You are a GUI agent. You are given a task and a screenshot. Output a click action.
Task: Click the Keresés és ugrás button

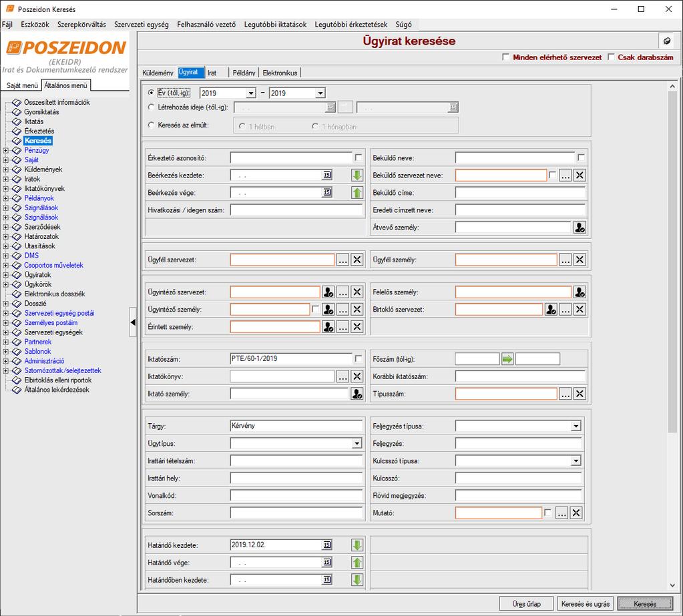coord(586,604)
